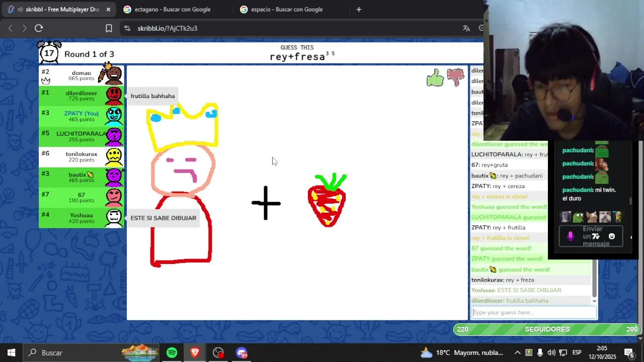
Task: Select tonilokurax 220 points row
Action: point(82,157)
